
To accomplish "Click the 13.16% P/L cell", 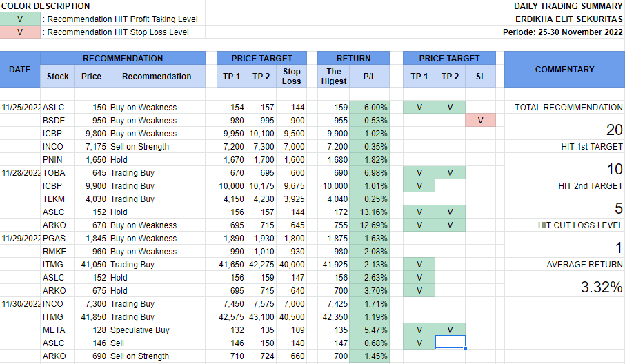I will point(370,212).
